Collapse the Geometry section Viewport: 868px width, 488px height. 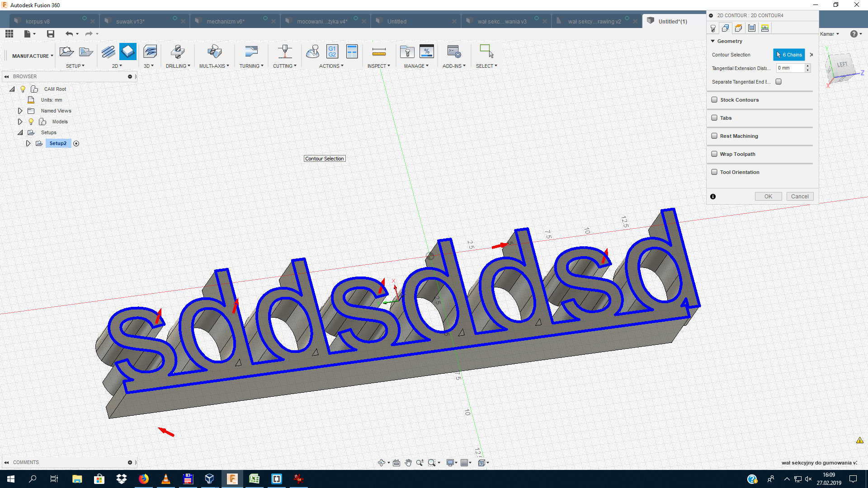pyautogui.click(x=713, y=41)
